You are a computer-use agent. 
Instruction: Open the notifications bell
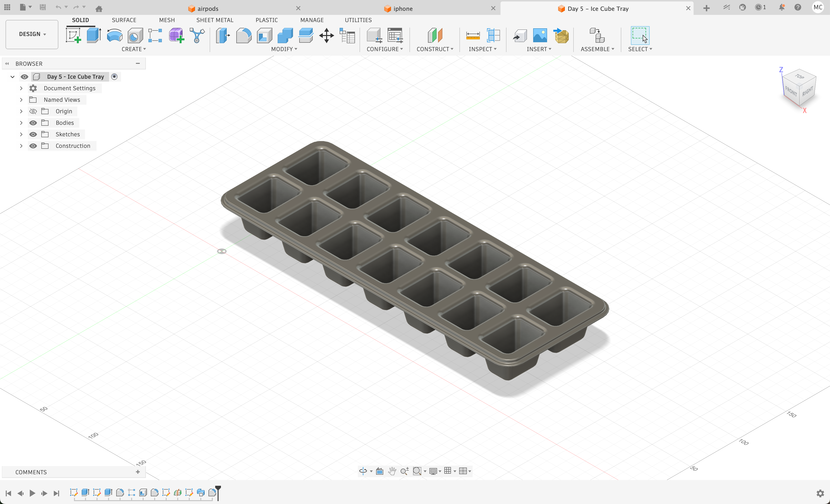click(x=781, y=7)
